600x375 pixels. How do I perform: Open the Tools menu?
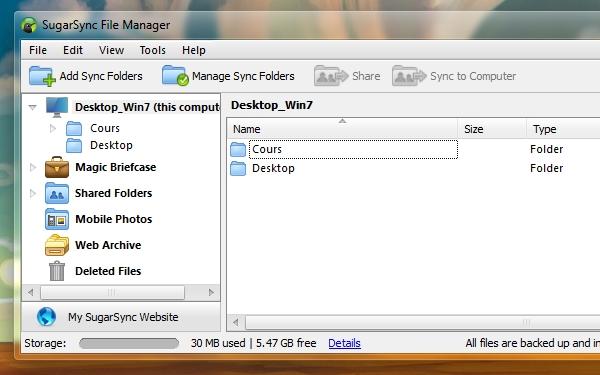153,50
